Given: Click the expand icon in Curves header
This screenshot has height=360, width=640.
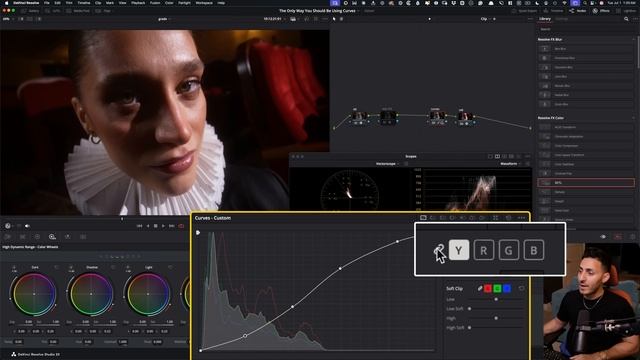Looking at the screenshot, I should coord(496,218).
